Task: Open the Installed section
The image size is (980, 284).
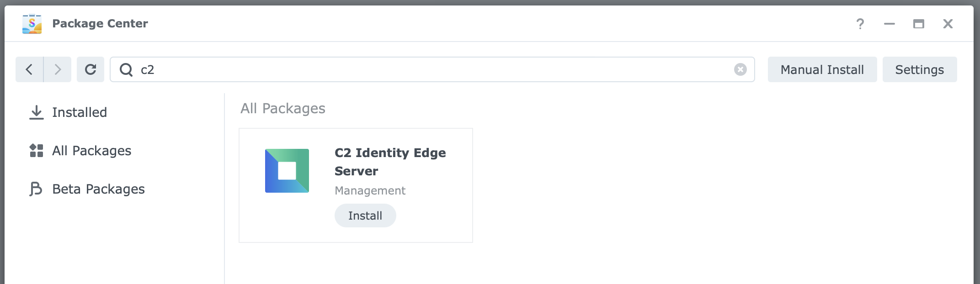Action: pos(68,112)
